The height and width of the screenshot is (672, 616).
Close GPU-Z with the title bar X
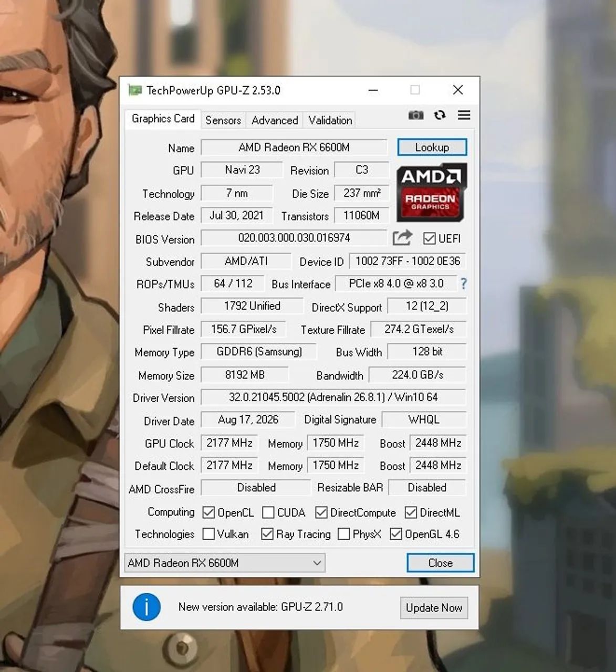(458, 90)
